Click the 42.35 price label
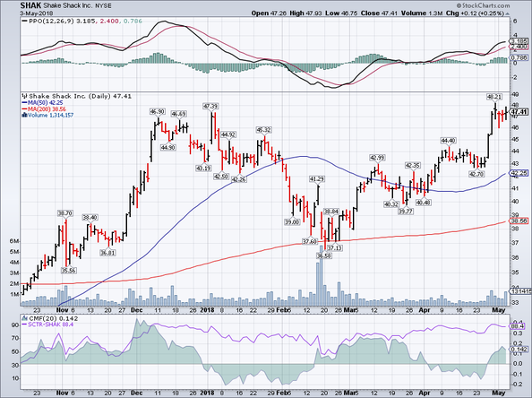532x398 pixels. tap(413, 165)
